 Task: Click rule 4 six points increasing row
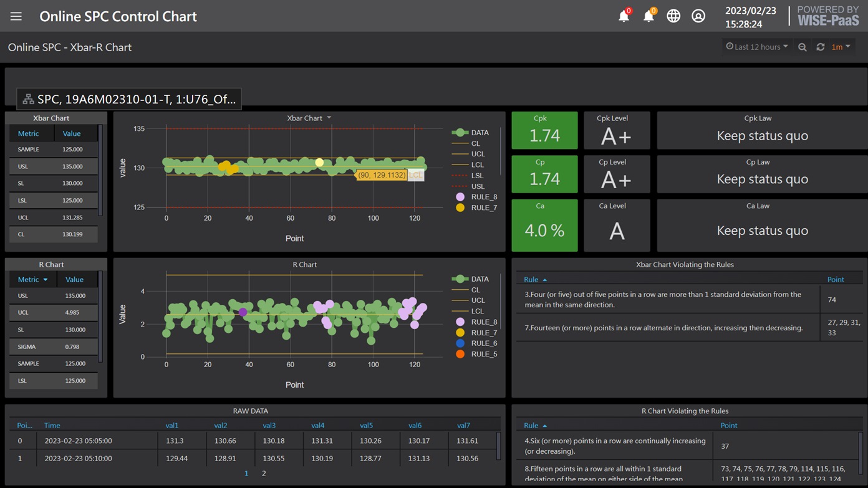pos(687,446)
